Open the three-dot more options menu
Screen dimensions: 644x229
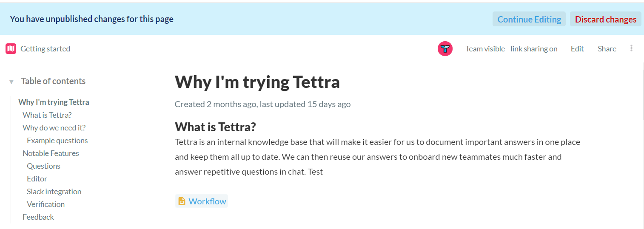[631, 48]
